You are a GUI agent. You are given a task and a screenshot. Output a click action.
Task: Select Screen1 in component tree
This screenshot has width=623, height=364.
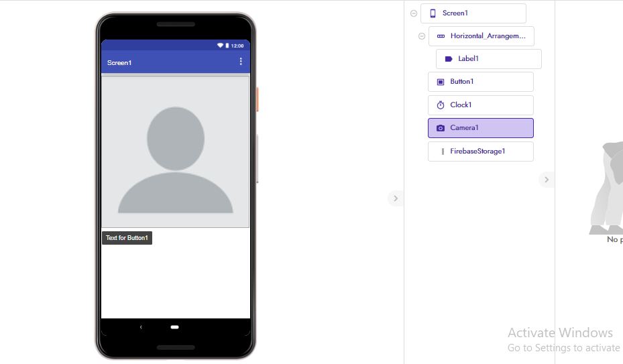coord(473,13)
